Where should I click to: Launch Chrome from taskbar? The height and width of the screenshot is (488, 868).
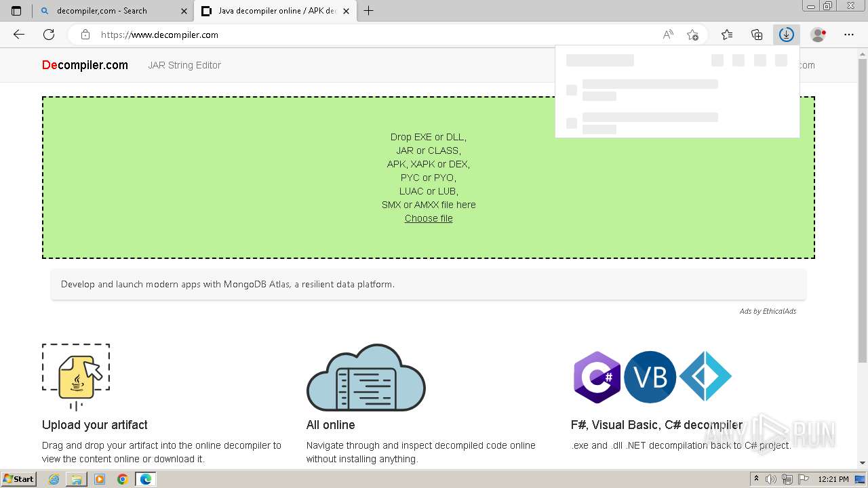[x=122, y=479]
